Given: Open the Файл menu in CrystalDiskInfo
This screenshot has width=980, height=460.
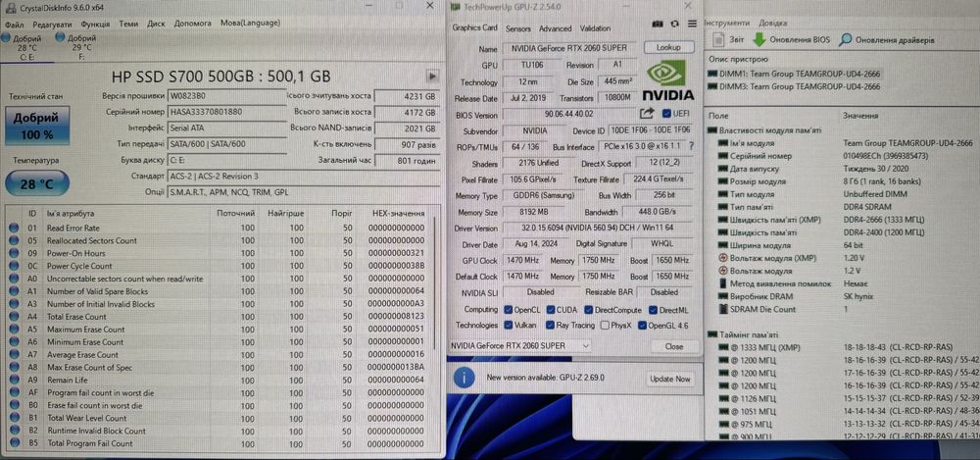Looking at the screenshot, I should [14, 24].
